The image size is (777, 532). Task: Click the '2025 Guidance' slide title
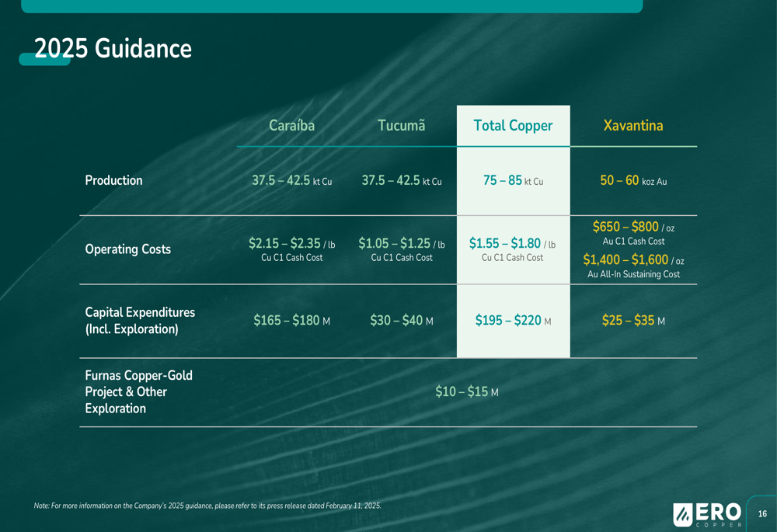point(113,49)
